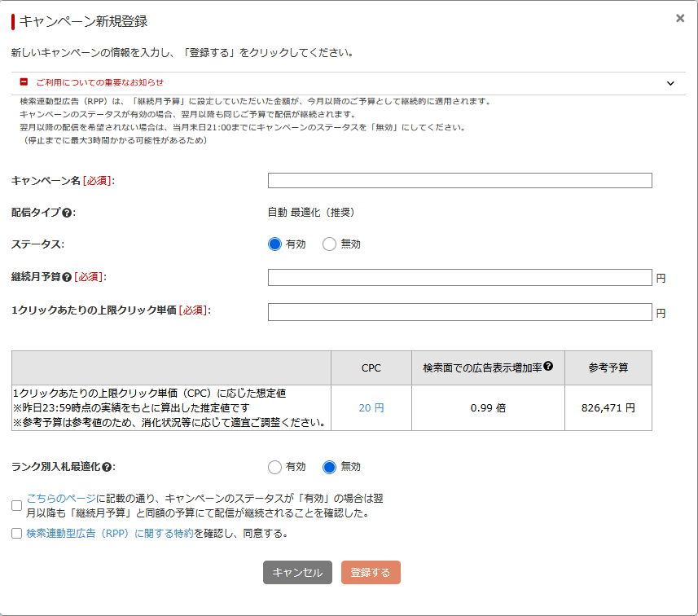The width and height of the screenshot is (698, 616).
Task: Click the notice header bar to toggle it
Action: (326, 81)
